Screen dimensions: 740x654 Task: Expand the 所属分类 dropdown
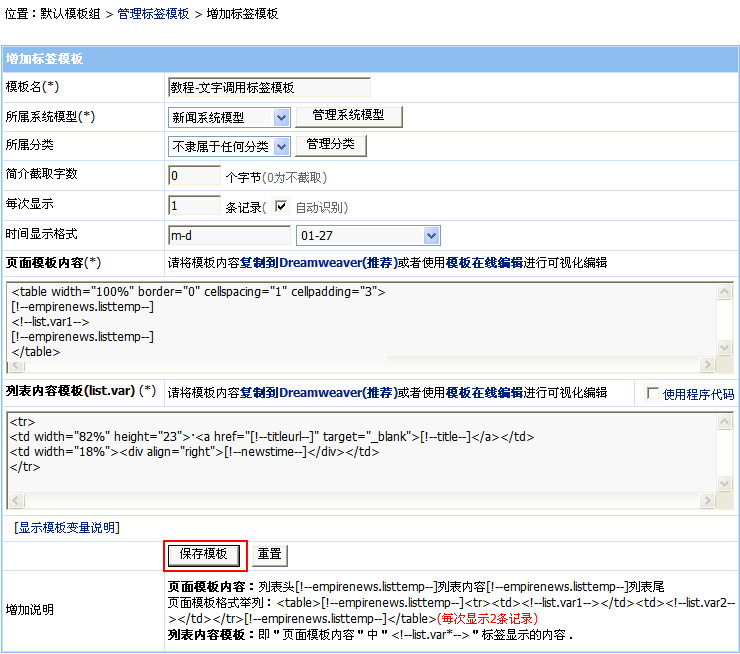(x=230, y=147)
